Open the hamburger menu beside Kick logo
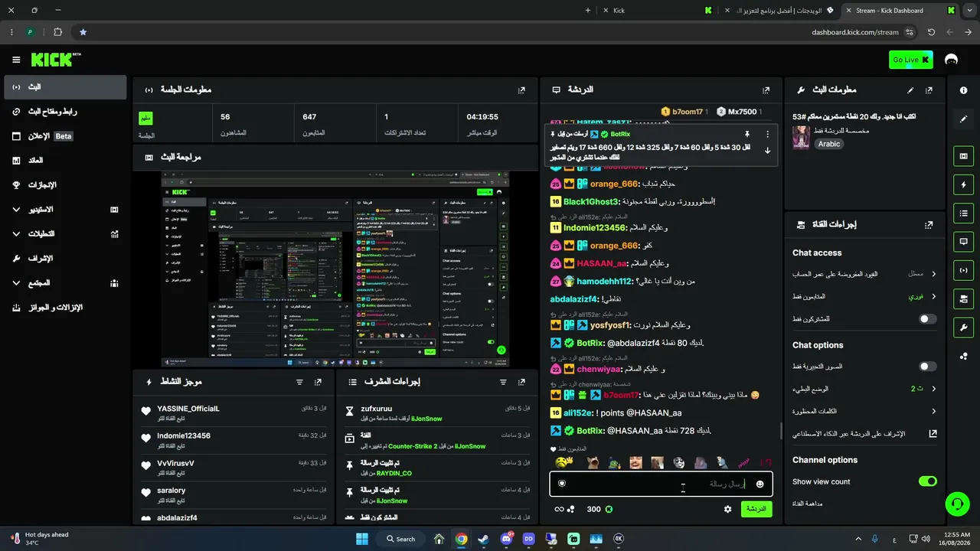The width and height of the screenshot is (980, 551). [x=16, y=60]
